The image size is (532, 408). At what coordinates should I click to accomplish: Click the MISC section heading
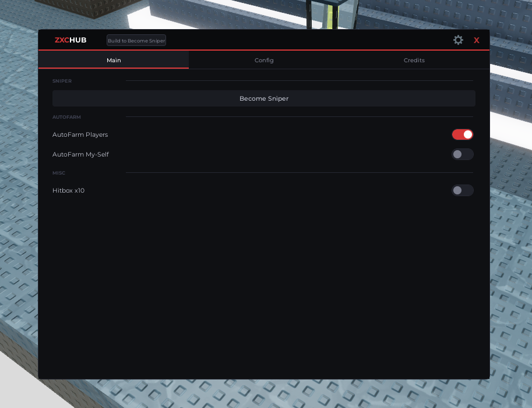click(59, 173)
